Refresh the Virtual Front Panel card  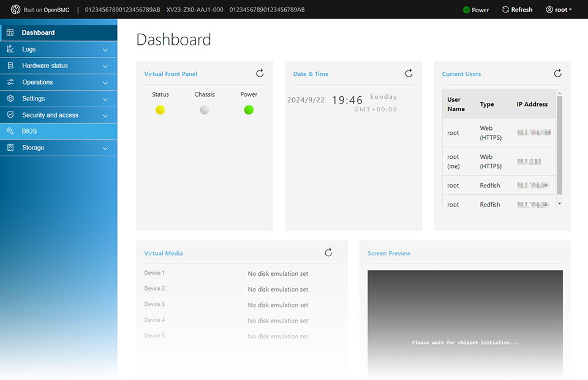(x=260, y=74)
